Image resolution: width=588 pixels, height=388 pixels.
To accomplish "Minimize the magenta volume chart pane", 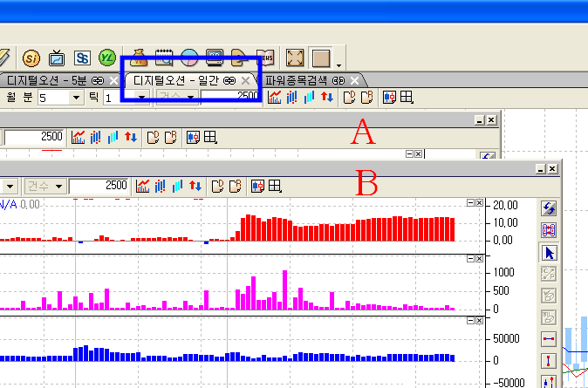I will click(471, 259).
